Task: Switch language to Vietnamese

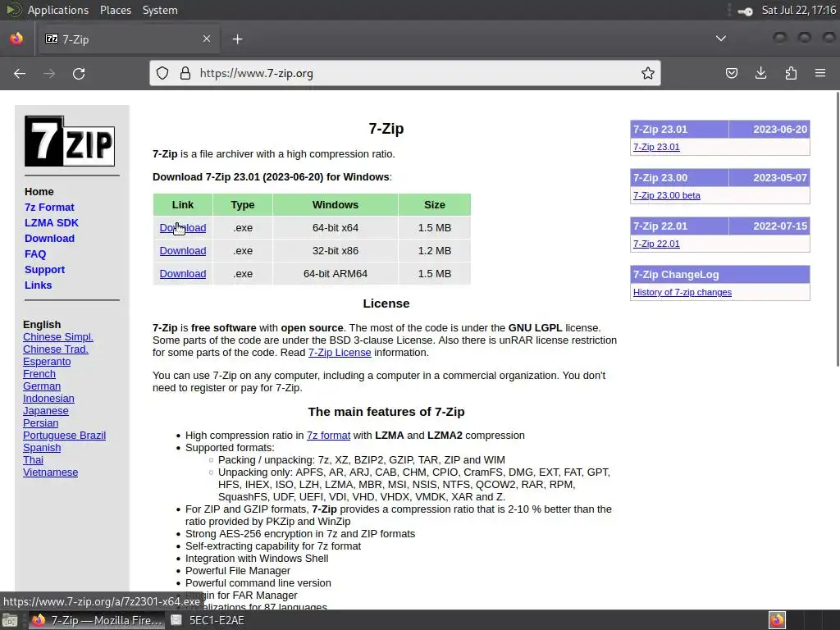Action: click(50, 472)
